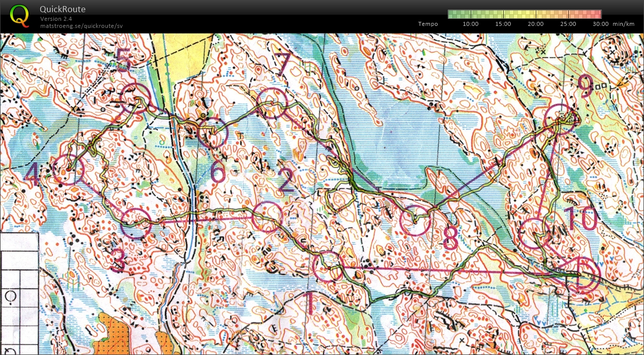Click the control circle for control 3

click(136, 223)
